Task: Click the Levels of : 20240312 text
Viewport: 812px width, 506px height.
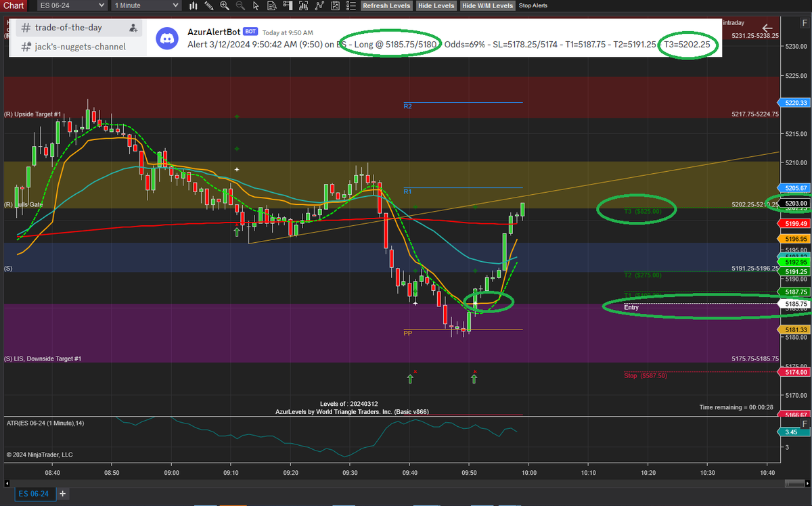Action: coord(349,404)
